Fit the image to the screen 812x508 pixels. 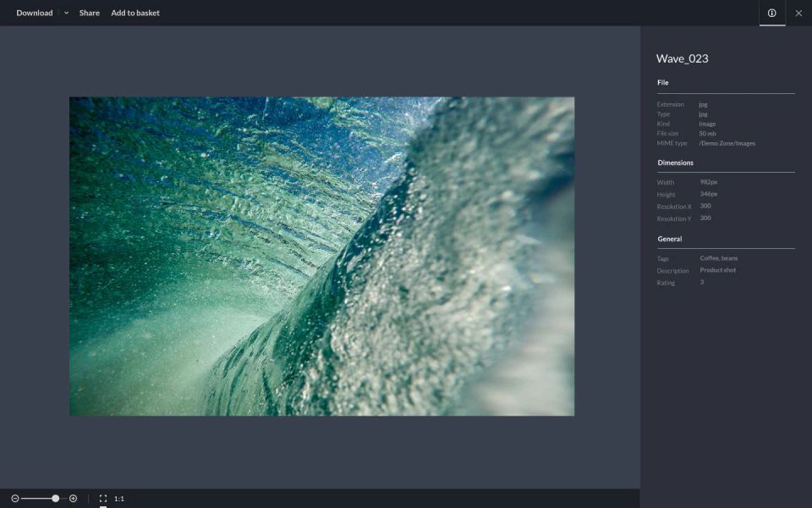click(x=101, y=499)
